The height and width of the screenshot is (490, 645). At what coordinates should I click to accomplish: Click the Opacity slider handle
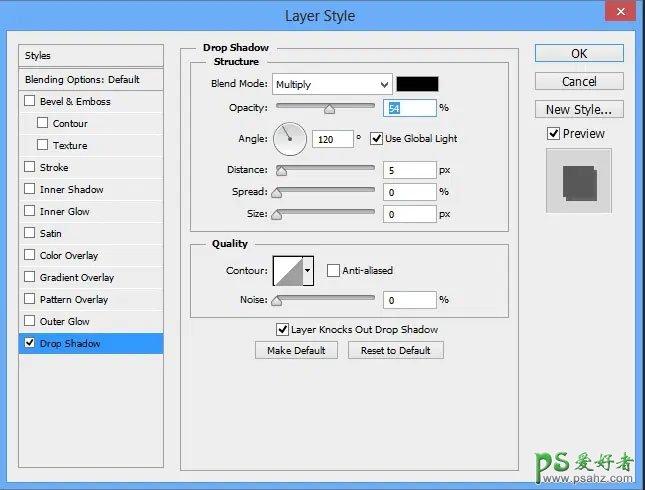329,109
